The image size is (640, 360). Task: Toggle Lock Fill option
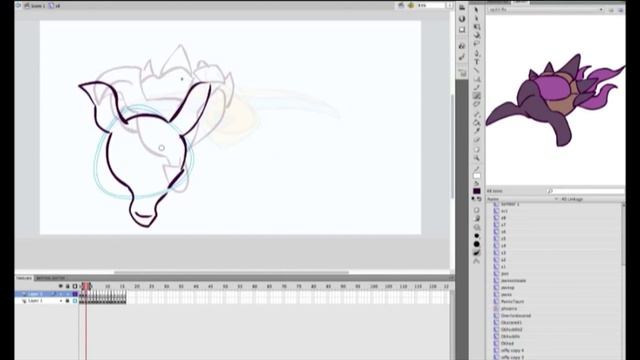pyautogui.click(x=477, y=219)
